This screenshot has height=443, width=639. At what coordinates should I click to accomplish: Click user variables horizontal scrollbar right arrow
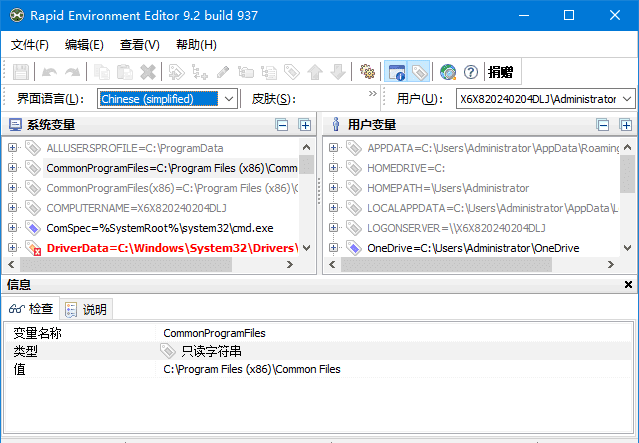[610, 264]
